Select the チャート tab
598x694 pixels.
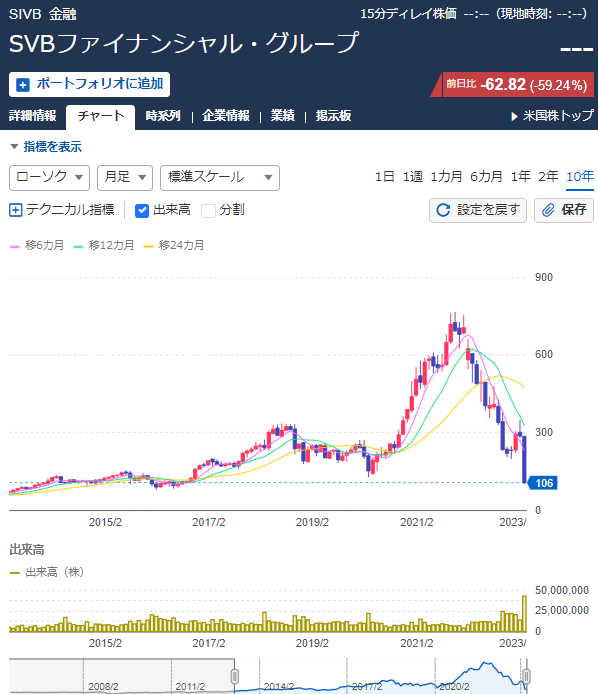pyautogui.click(x=100, y=117)
